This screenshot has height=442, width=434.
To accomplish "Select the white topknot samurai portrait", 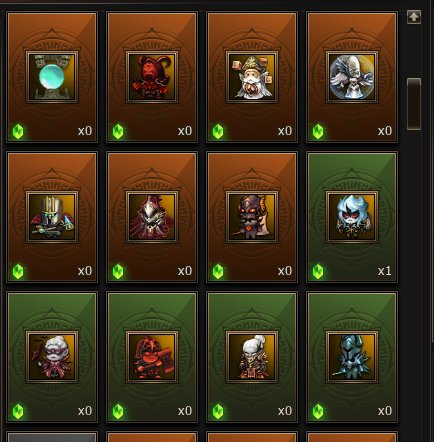I will point(252,357).
